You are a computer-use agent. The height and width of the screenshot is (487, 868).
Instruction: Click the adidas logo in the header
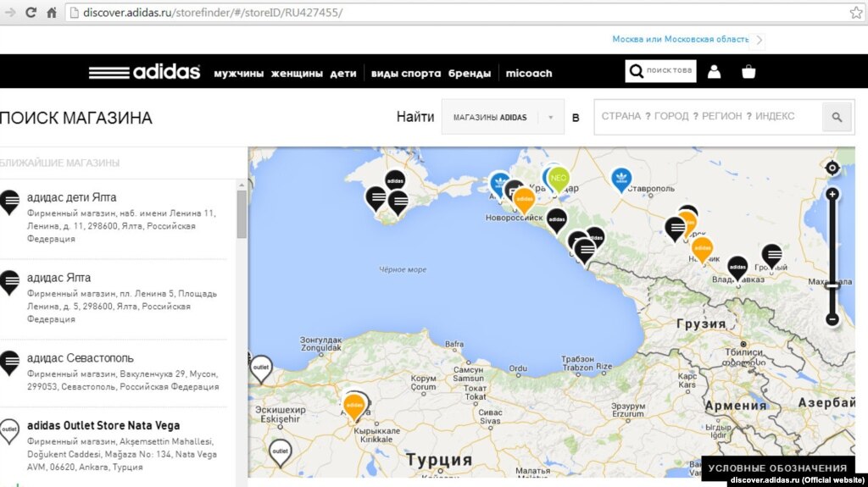pyautogui.click(x=144, y=72)
